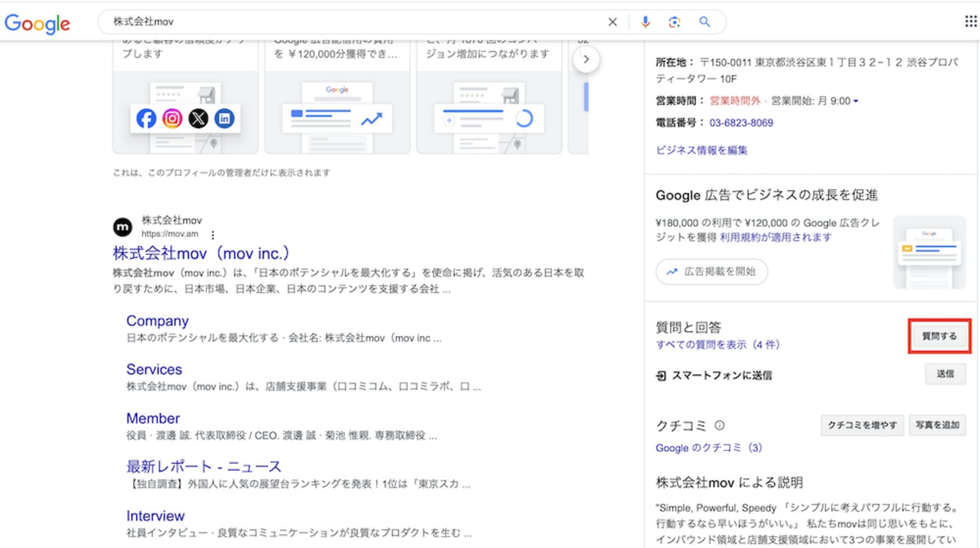
Task: Click the クチコミ info icon
Action: click(720, 425)
